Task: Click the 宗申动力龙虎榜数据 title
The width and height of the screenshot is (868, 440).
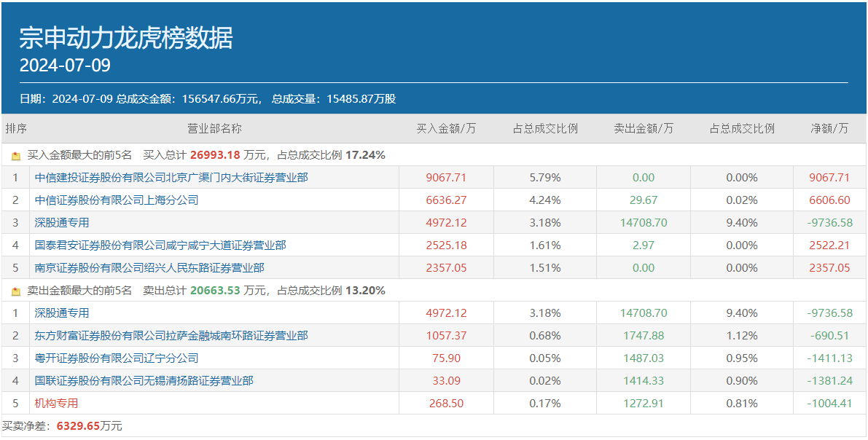Action: (x=126, y=38)
